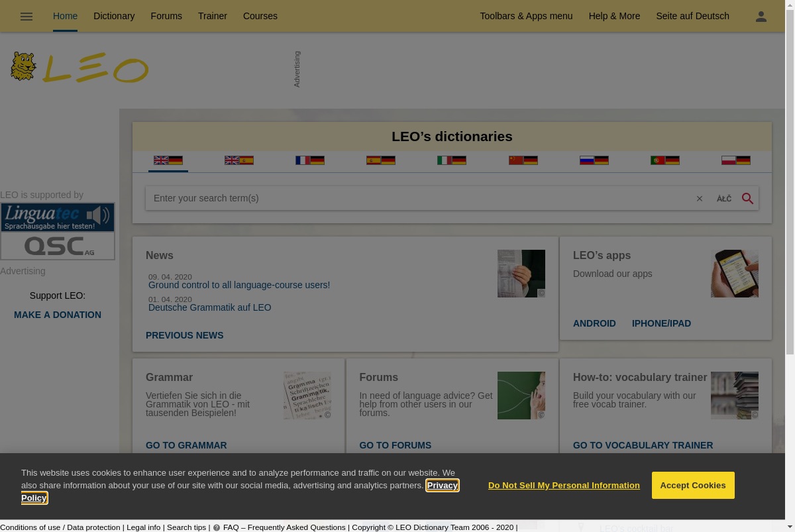795x532 pixels.
Task: Clear the search field with X icon
Action: tap(700, 199)
